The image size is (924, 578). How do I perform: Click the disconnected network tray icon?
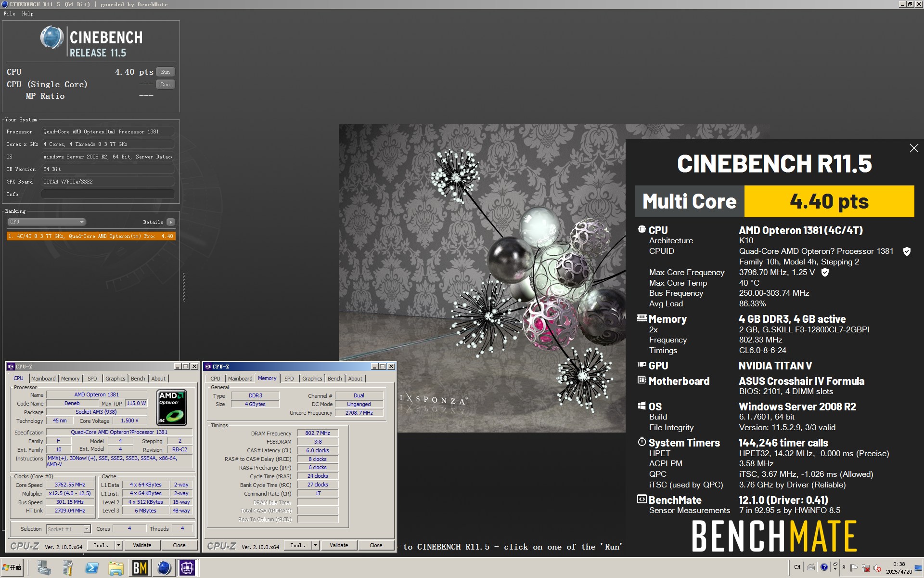(x=866, y=567)
